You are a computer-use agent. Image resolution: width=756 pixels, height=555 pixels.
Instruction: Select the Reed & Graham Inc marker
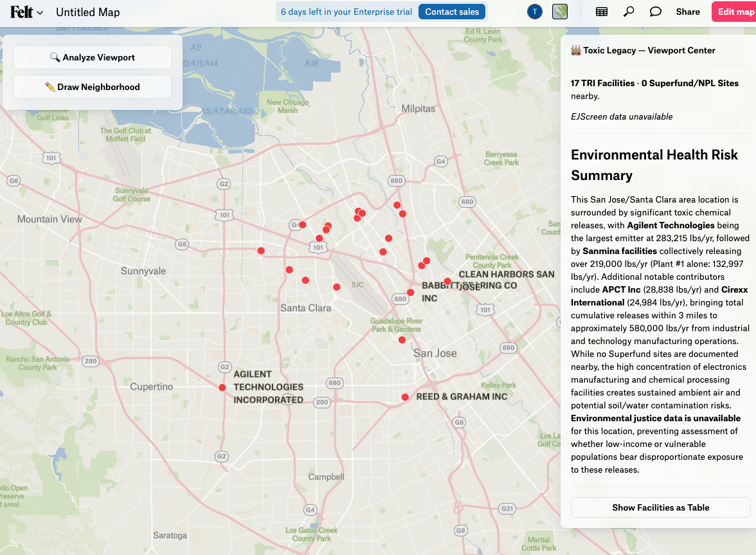click(405, 397)
